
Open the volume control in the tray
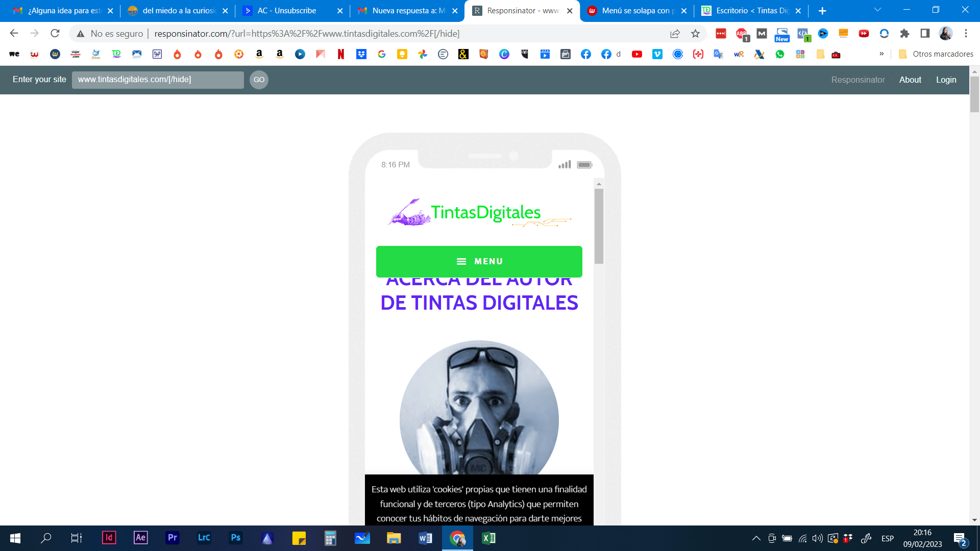(817, 538)
